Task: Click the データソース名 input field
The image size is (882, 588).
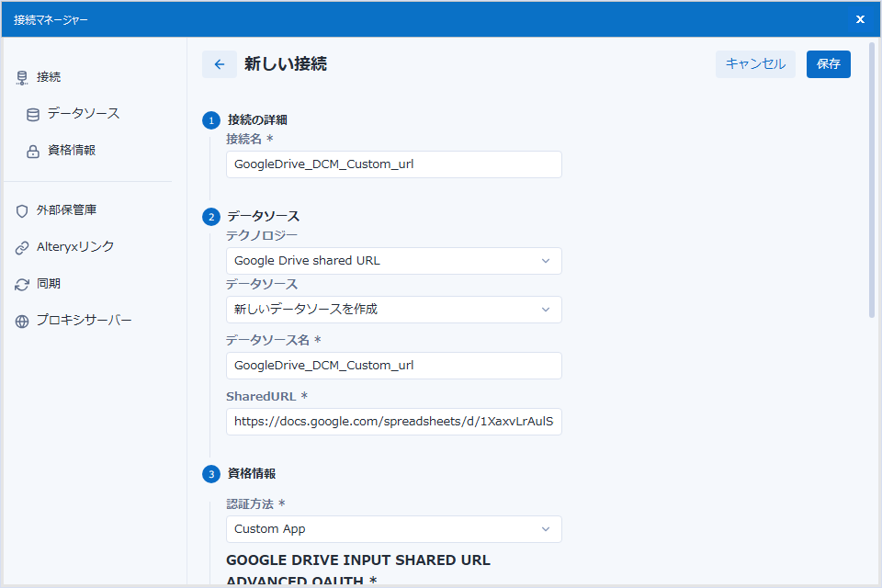Action: [393, 366]
